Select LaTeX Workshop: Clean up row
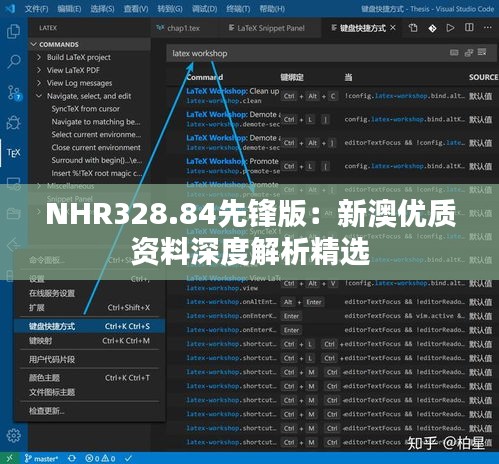This screenshot has width=499, height=464. (332, 96)
